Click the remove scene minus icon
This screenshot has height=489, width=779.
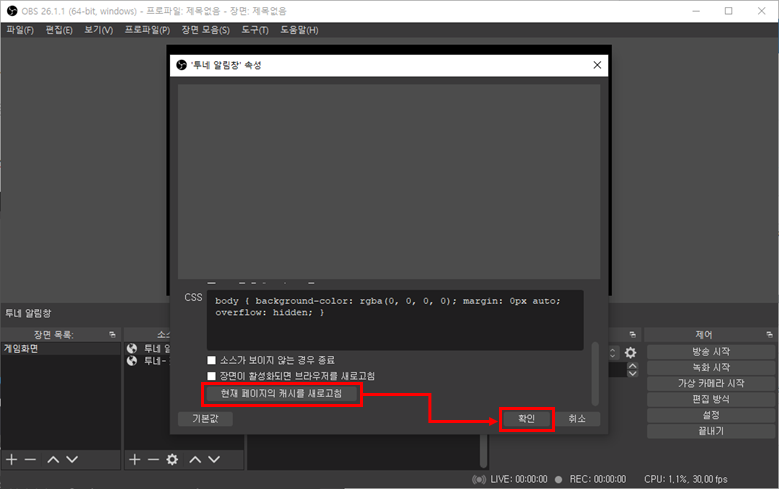tap(30, 459)
